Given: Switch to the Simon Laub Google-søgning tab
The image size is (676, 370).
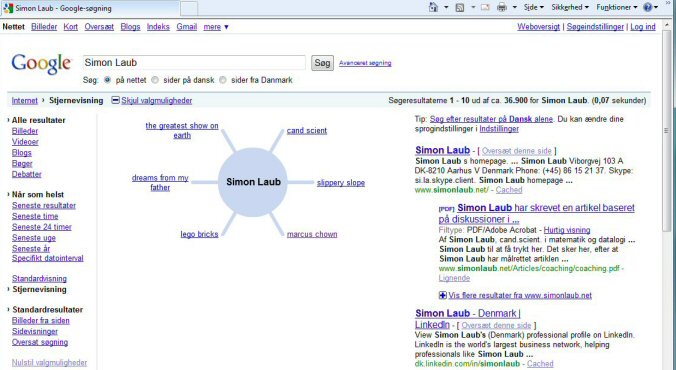Looking at the screenshot, I should pyautogui.click(x=90, y=8).
